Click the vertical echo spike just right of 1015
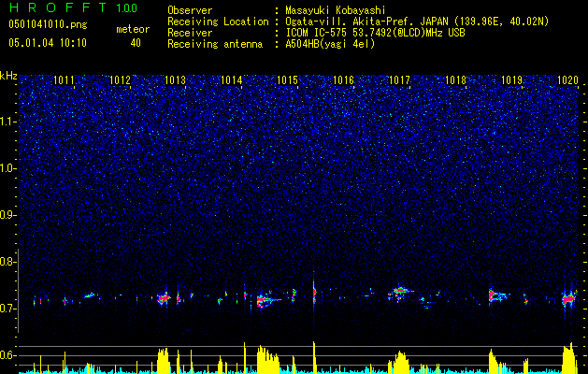The height and width of the screenshot is (374, 588). 314,291
